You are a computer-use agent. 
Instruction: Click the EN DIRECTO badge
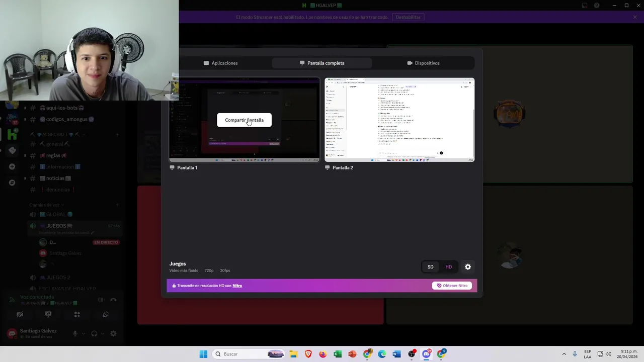(106, 242)
